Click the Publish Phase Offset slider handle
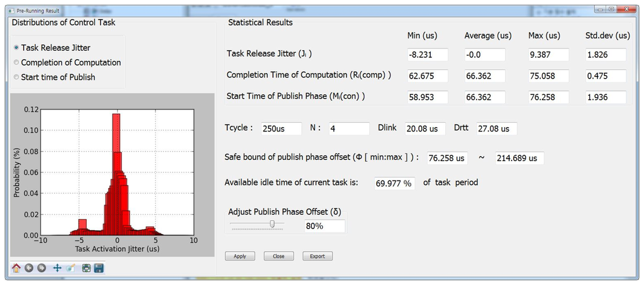 point(272,223)
